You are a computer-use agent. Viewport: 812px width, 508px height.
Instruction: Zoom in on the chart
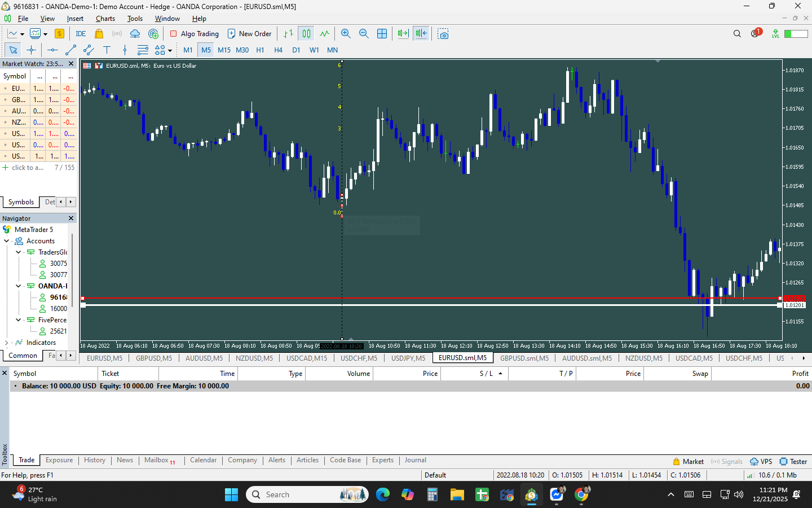click(346, 34)
